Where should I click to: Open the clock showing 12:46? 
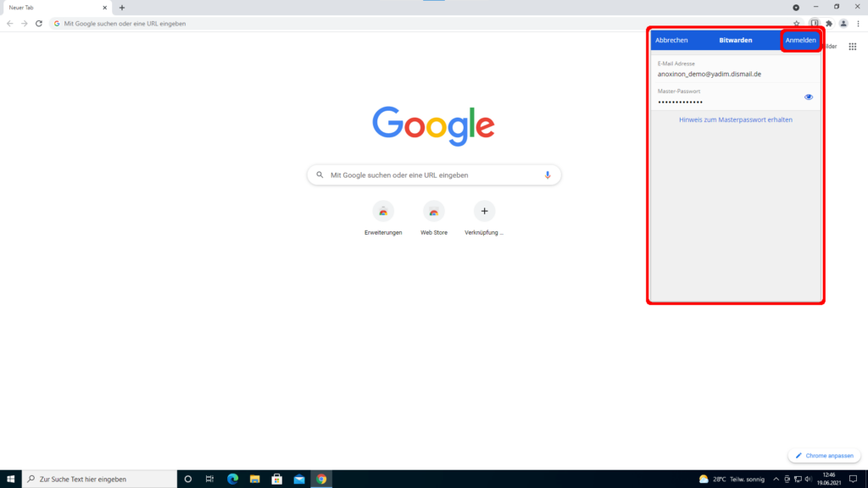pos(829,480)
